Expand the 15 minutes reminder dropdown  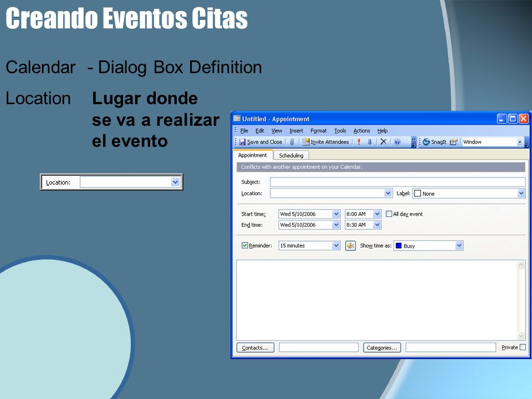(x=336, y=245)
